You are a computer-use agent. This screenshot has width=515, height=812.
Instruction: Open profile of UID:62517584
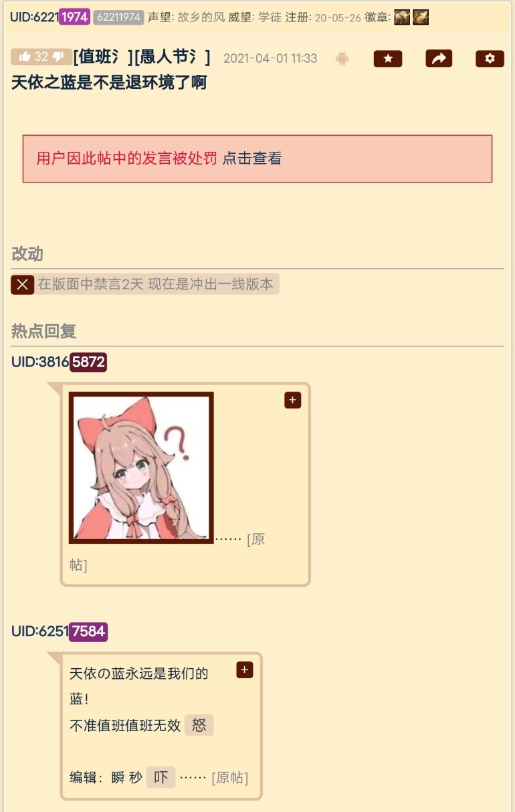click(x=60, y=631)
